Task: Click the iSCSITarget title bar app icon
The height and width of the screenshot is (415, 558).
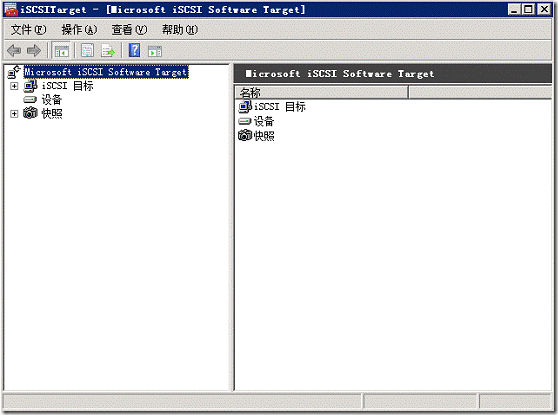Action: (x=11, y=10)
